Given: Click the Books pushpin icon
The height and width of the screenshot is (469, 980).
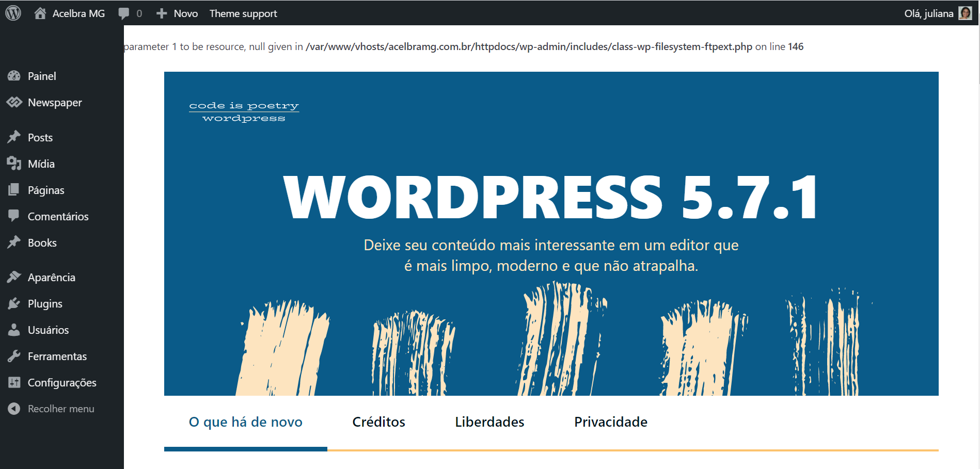Looking at the screenshot, I should pyautogui.click(x=14, y=242).
